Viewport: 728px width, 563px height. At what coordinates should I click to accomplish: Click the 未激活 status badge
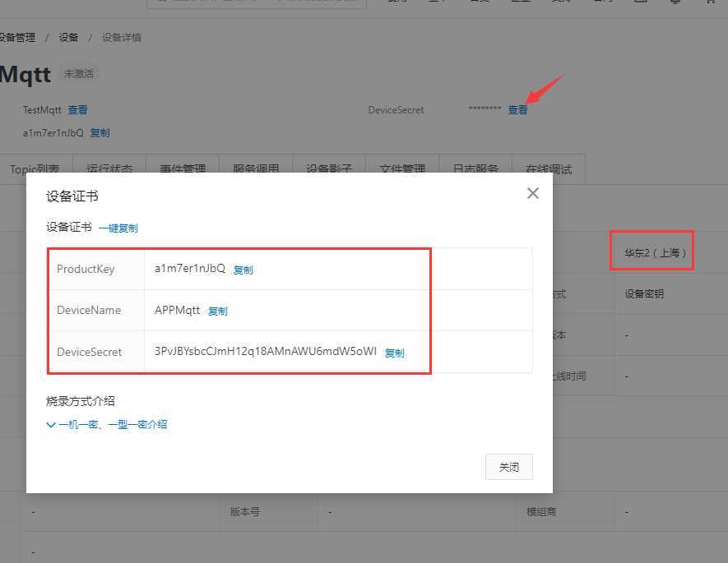79,74
